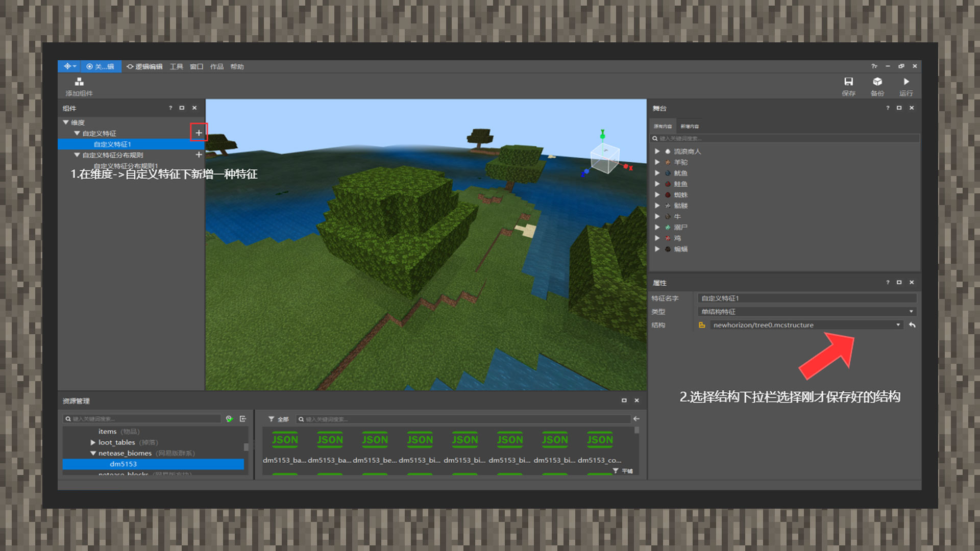Click the 平铺 tile view filter icon
980x551 pixels.
(616, 471)
